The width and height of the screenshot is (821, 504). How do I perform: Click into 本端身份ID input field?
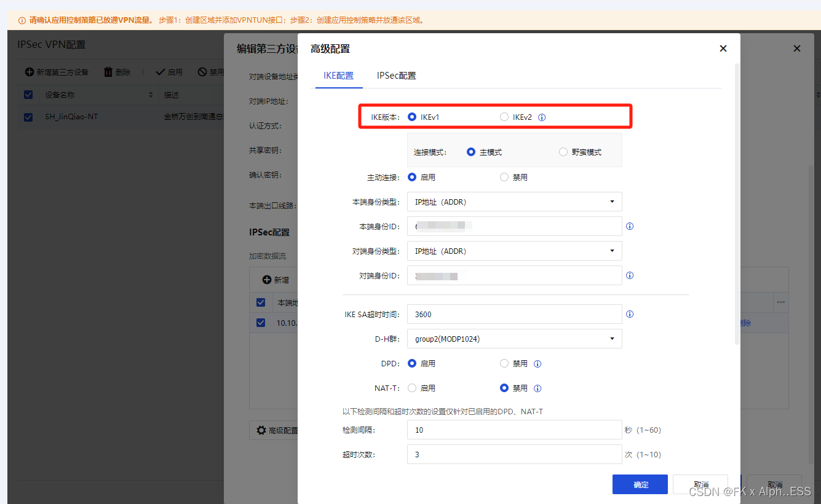tap(514, 226)
